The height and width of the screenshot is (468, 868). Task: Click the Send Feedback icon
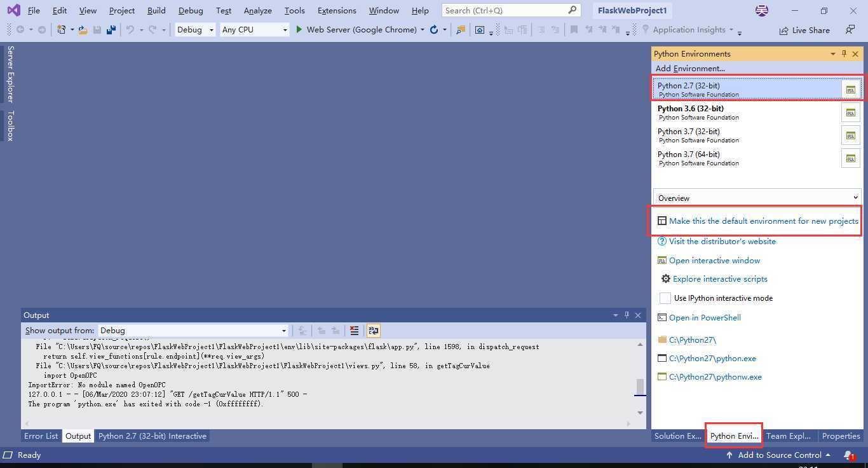pos(850,30)
